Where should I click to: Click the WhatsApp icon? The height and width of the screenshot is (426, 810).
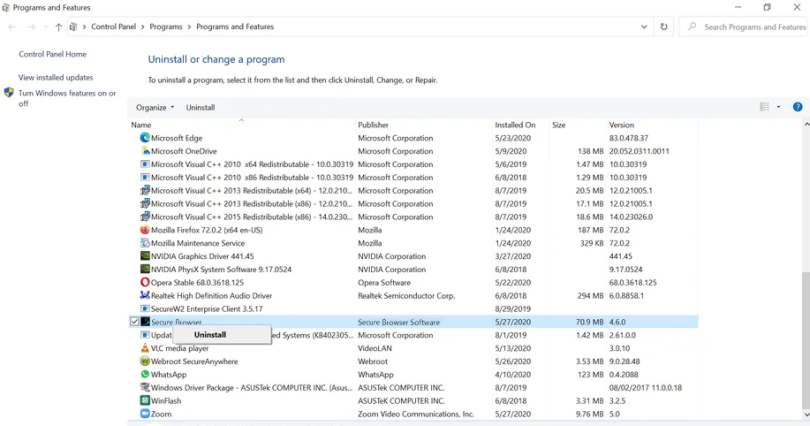point(145,374)
